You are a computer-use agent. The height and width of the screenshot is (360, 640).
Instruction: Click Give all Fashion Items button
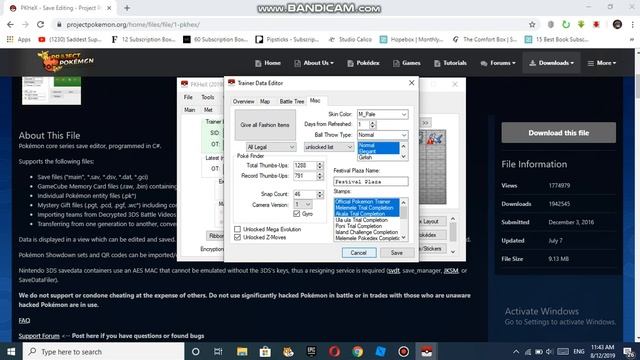tap(265, 125)
